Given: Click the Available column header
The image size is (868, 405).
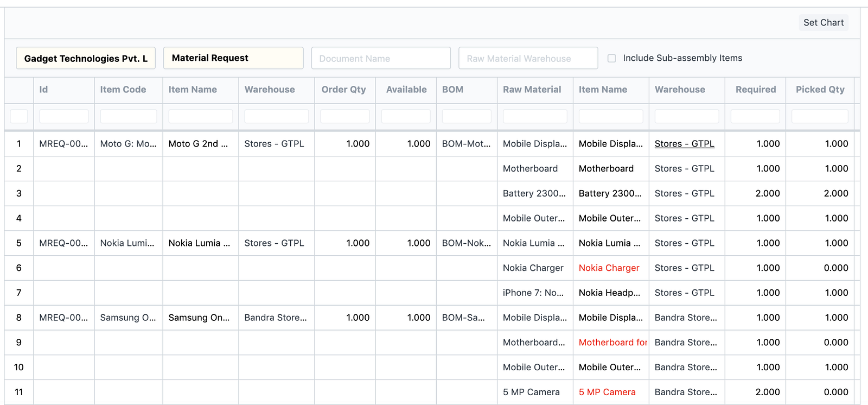Looking at the screenshot, I should 406,90.
